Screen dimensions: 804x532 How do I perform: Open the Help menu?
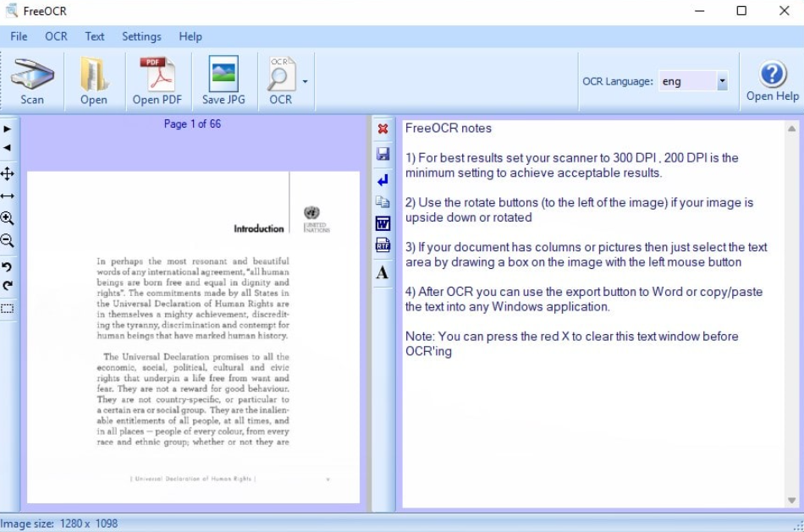[190, 36]
